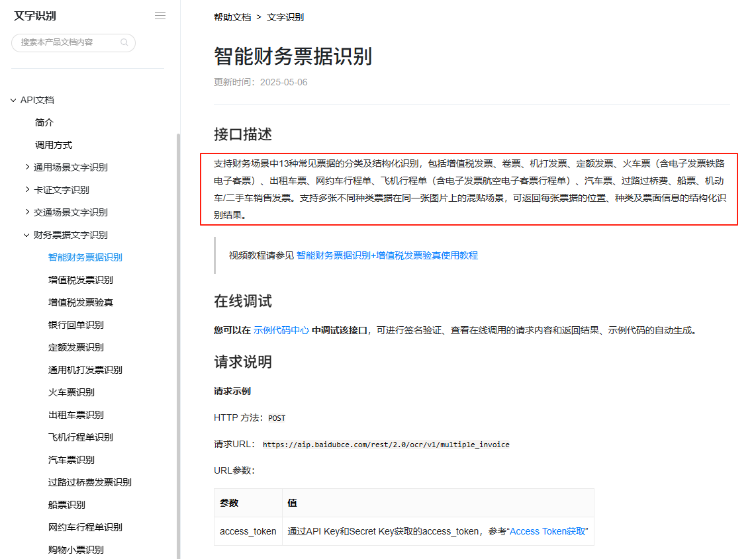Image resolution: width=756 pixels, height=559 pixels.
Task: Open the 示例代码中心 link
Action: pos(281,330)
